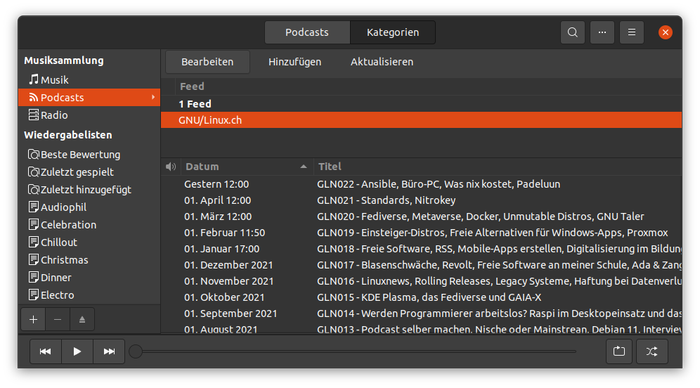Select episode GLN017 - Blasenschwäche, Revolt
This screenshot has width=700, height=388.
click(499, 265)
